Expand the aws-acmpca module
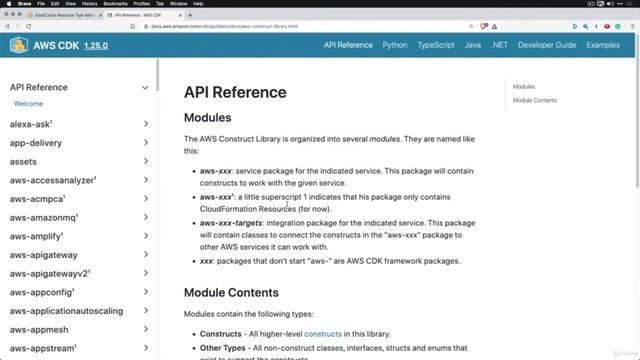 point(146,199)
